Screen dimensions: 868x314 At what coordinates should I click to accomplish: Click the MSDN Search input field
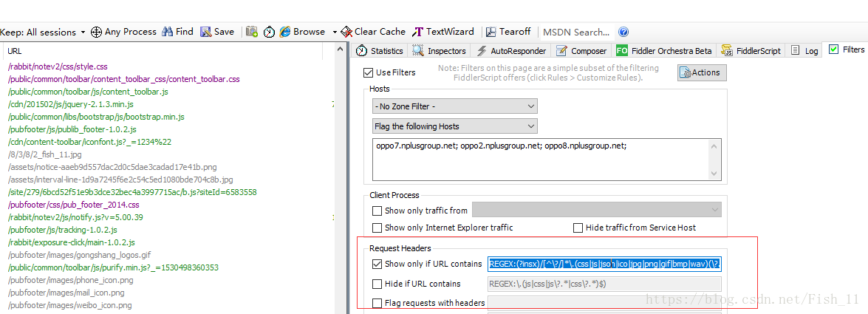(x=576, y=32)
